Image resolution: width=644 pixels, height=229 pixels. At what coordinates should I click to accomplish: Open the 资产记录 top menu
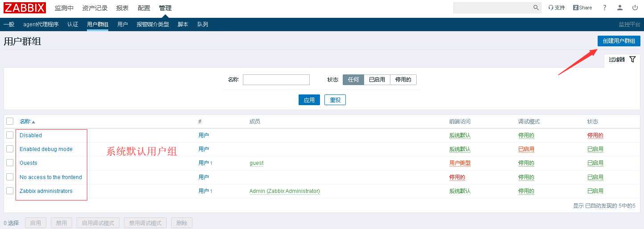[x=95, y=8]
